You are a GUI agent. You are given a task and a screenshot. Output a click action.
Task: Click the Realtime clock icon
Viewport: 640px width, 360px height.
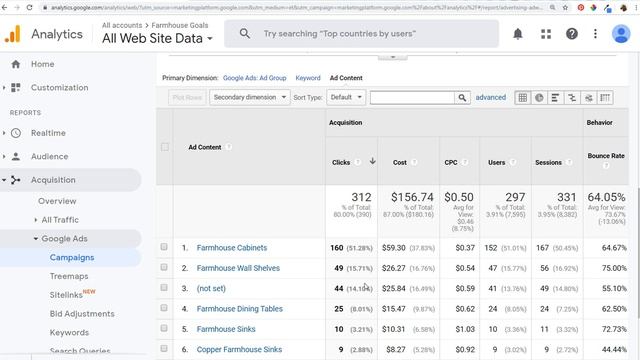[x=16, y=133]
